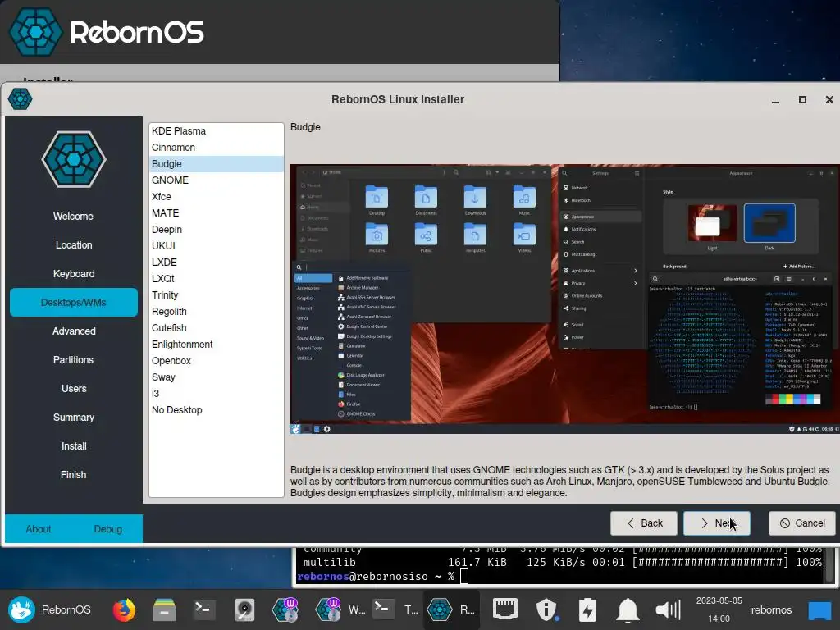Open the Install step
Viewport: 840px width, 630px height.
pos(73,446)
